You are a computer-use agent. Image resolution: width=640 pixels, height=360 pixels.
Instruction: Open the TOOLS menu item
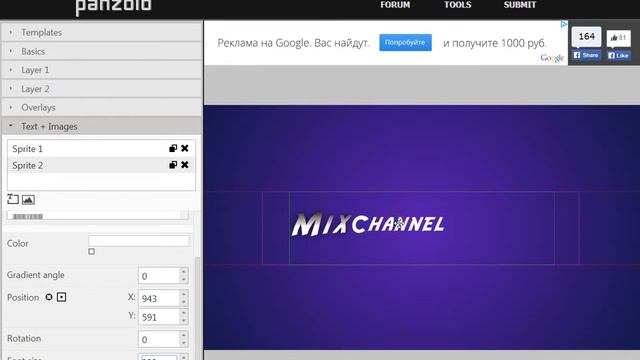click(x=458, y=5)
